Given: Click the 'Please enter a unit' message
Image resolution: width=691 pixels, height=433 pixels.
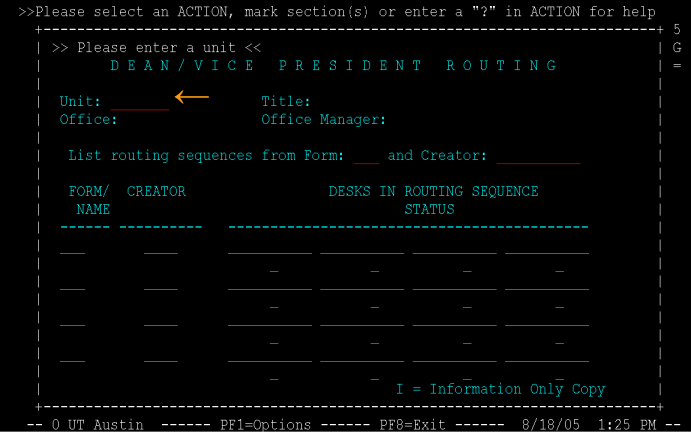Looking at the screenshot, I should coord(156,48).
